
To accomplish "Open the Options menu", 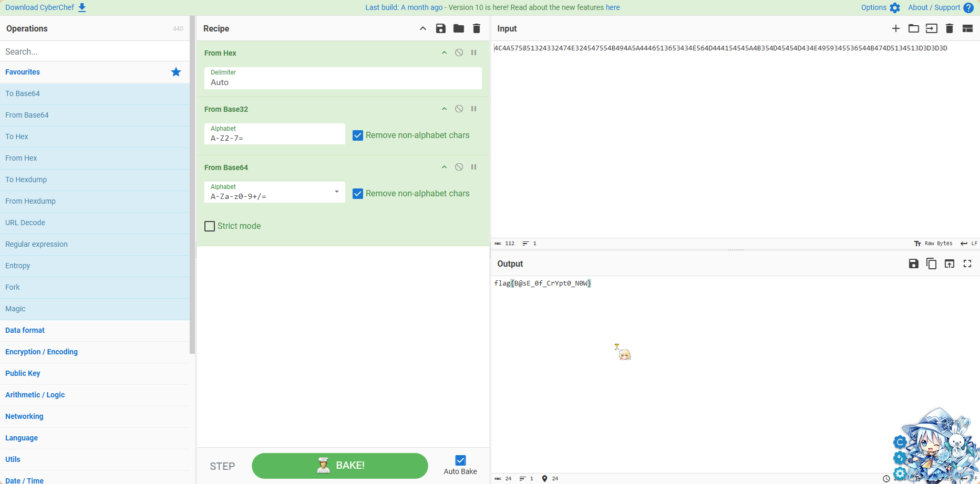I will tap(880, 7).
